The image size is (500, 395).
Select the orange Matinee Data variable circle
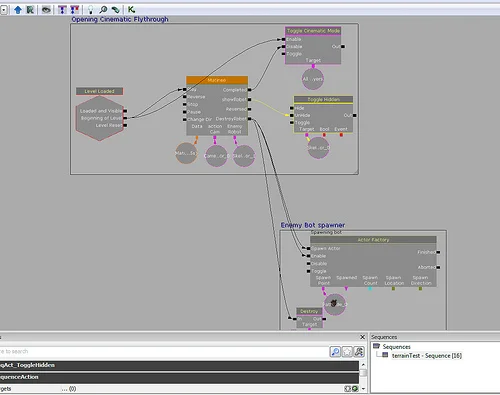coord(186,153)
